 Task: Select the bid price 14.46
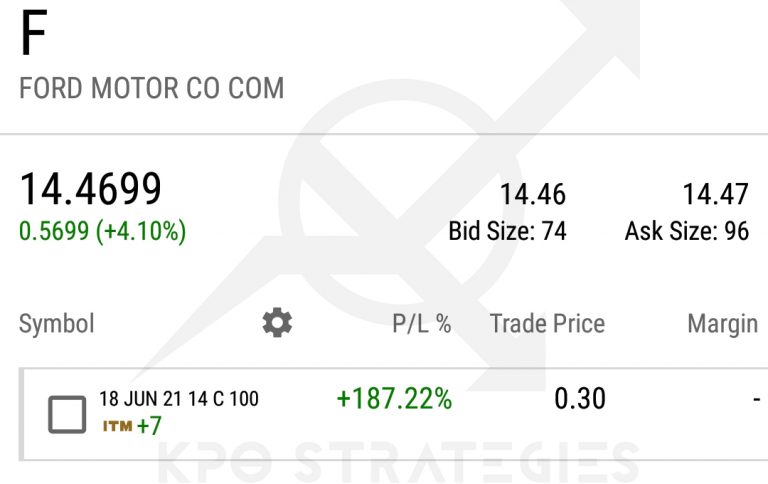pyautogui.click(x=533, y=194)
